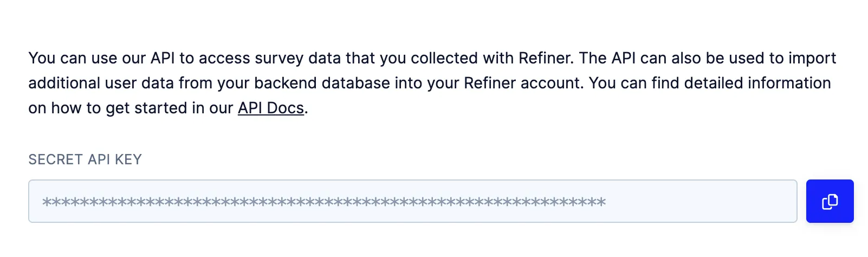Image resolution: width=868 pixels, height=257 pixels.
Task: Click the masked asterisks key value
Action: 323,202
